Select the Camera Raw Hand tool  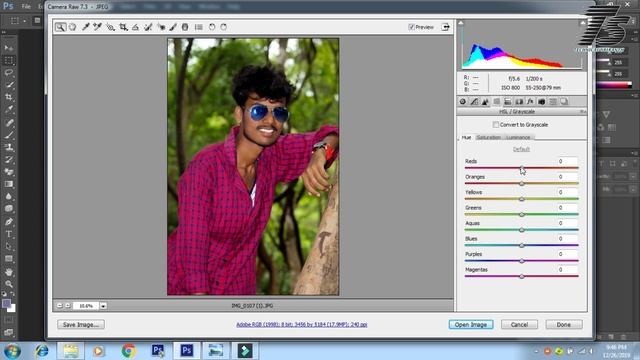[x=73, y=27]
